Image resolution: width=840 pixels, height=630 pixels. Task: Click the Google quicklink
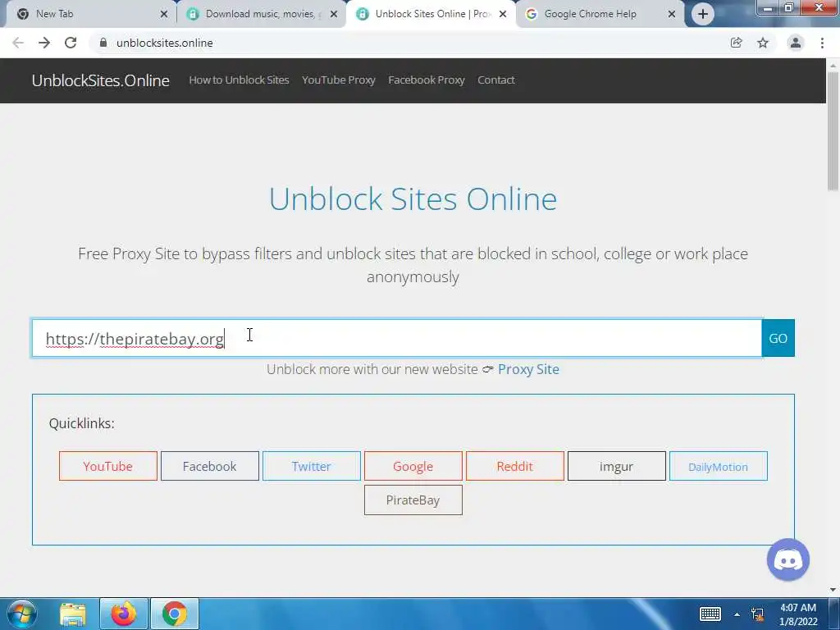click(x=413, y=466)
